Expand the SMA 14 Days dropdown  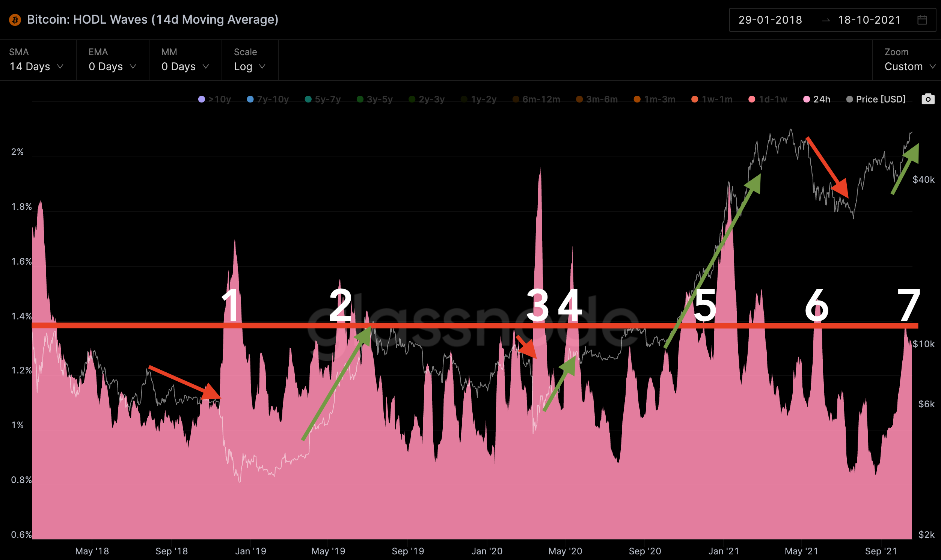pyautogui.click(x=36, y=66)
